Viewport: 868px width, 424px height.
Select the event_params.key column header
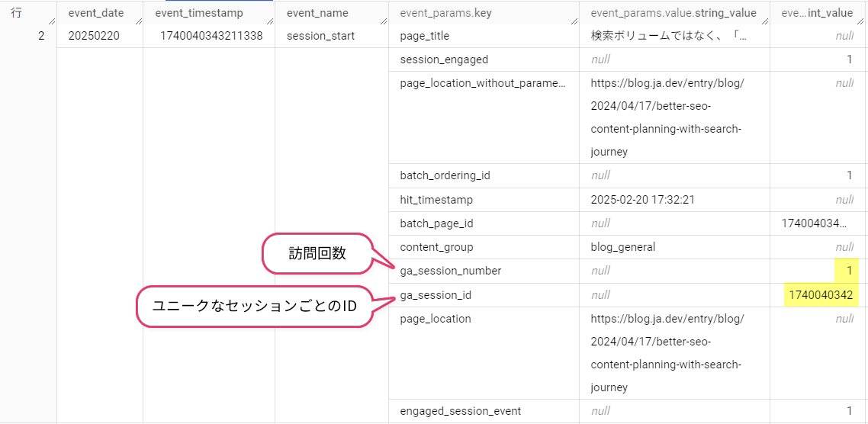point(484,13)
